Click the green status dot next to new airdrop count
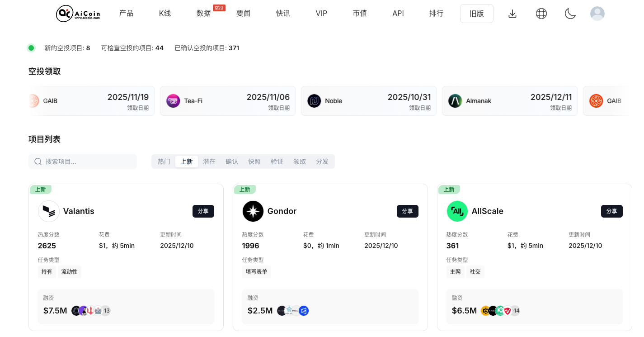This screenshot has height=337, width=644. tap(31, 47)
